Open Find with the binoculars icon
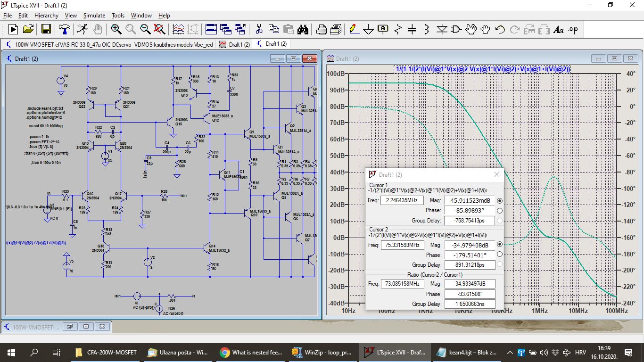 (303, 29)
